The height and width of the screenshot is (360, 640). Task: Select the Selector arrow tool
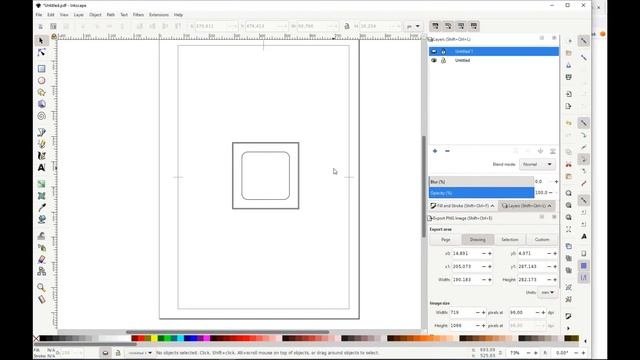pyautogui.click(x=41, y=40)
